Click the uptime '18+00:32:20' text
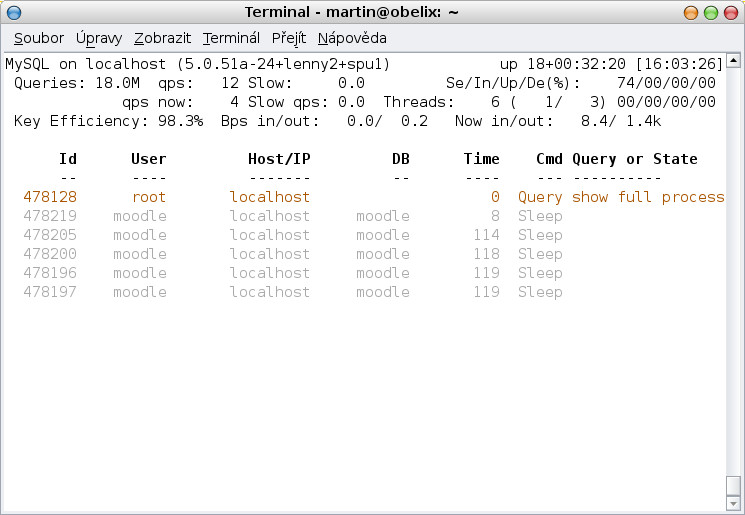Image resolution: width=745 pixels, height=515 pixels. (576, 64)
